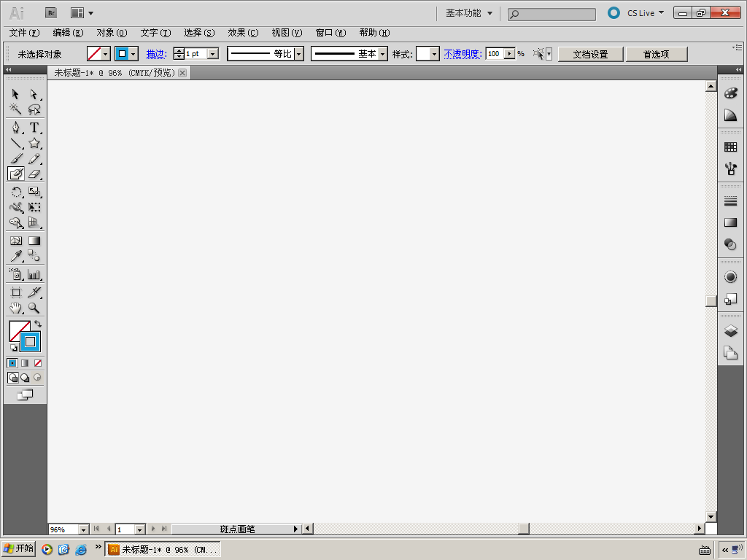This screenshot has height=560, width=747.
Task: Select the Eyedropper tool
Action: point(16,256)
